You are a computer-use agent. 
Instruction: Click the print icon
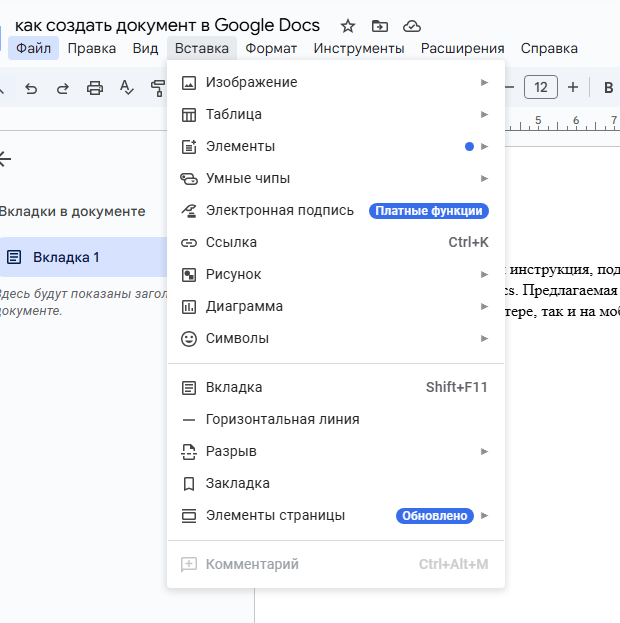(x=95, y=88)
